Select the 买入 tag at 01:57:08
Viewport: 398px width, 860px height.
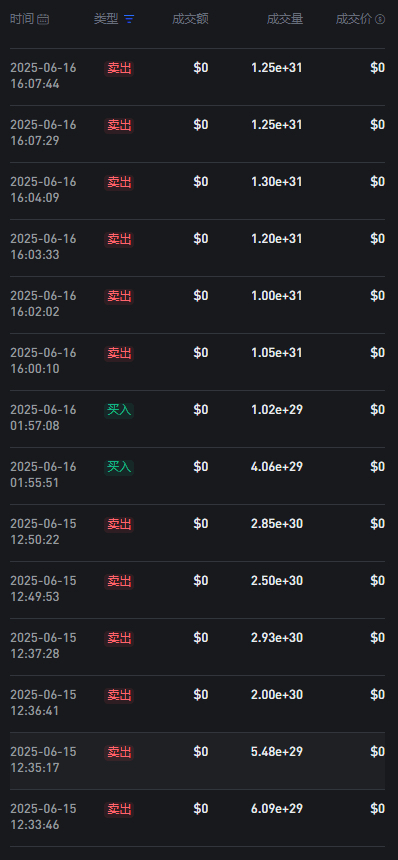tap(119, 411)
